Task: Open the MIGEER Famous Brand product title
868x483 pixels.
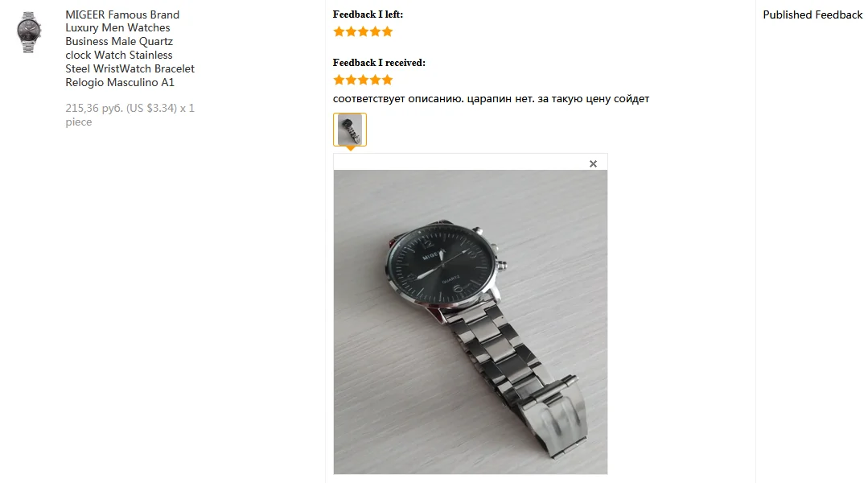Action: 130,48
